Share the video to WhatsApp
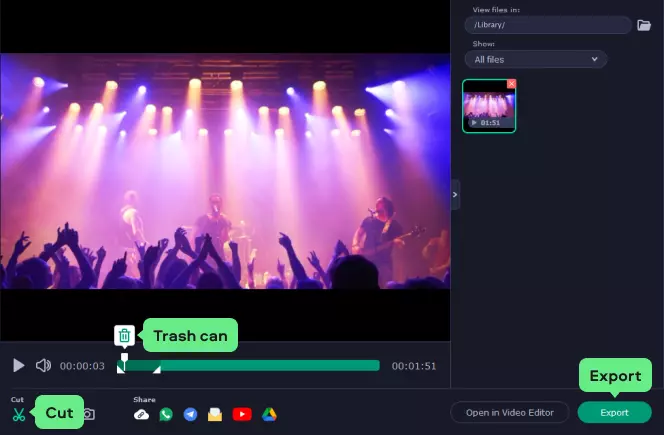Screen dimensions: 664x435 pyautogui.click(x=166, y=414)
